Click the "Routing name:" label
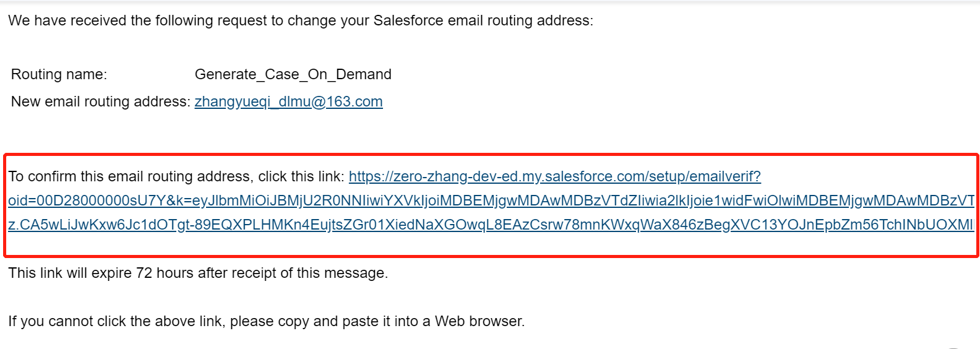Viewport: 980px width, 349px height. 59,74
